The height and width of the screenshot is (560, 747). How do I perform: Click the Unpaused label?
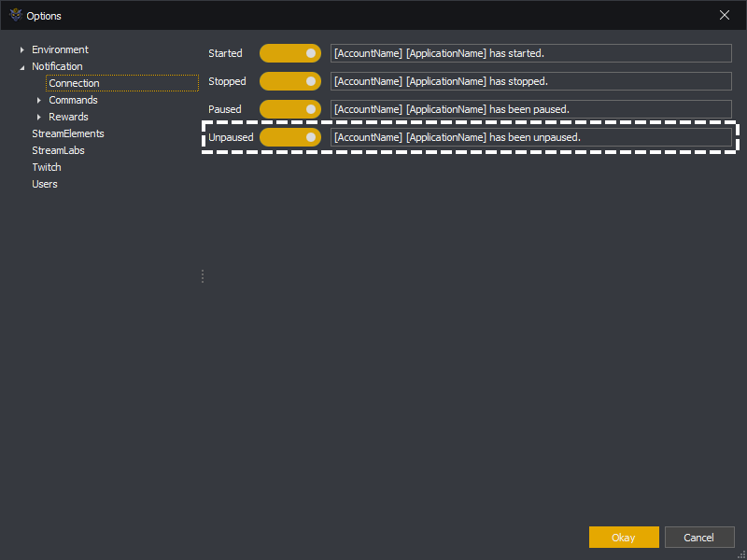[231, 137]
